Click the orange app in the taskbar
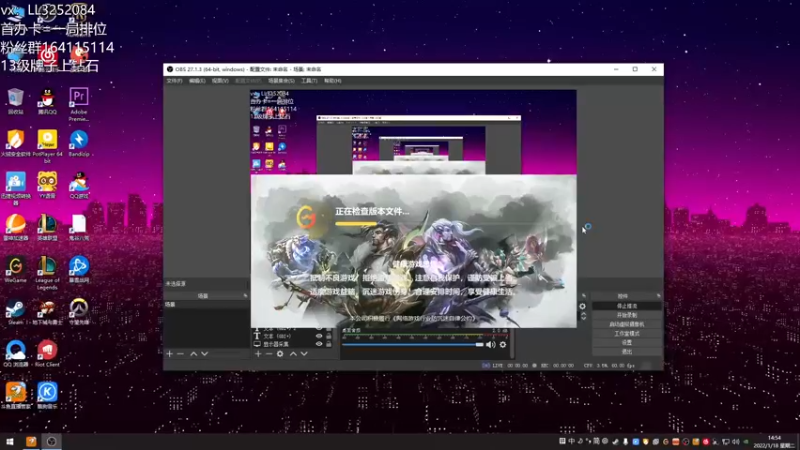This screenshot has height=450, width=800. (31, 441)
